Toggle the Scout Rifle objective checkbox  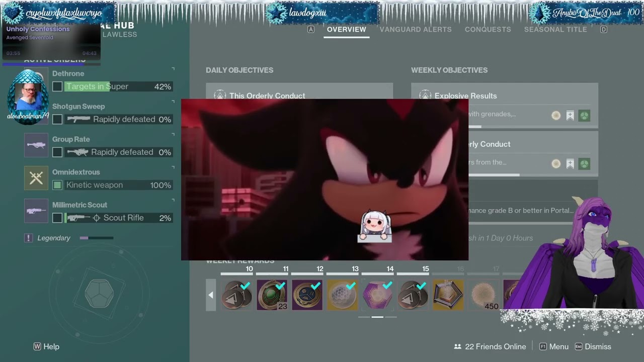(57, 218)
